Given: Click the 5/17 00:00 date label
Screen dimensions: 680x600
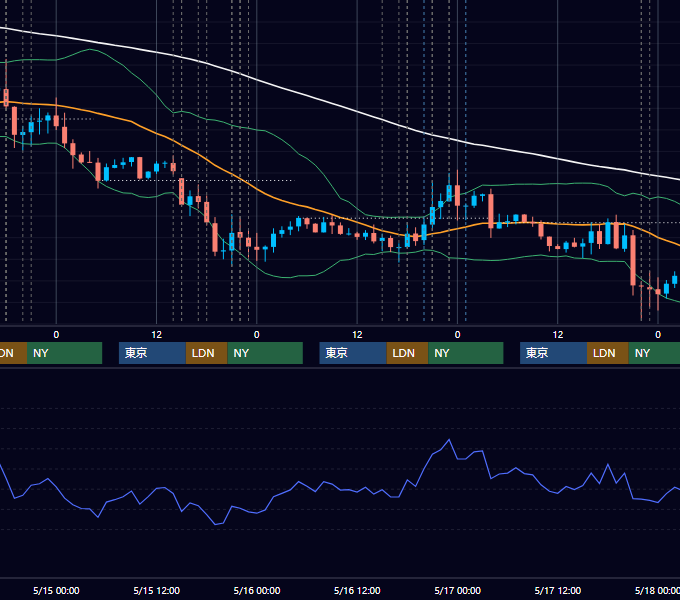Looking at the screenshot, I should pos(458,590).
